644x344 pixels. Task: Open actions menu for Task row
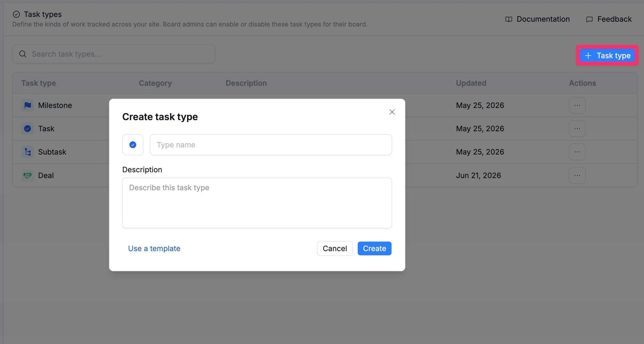[x=577, y=129]
